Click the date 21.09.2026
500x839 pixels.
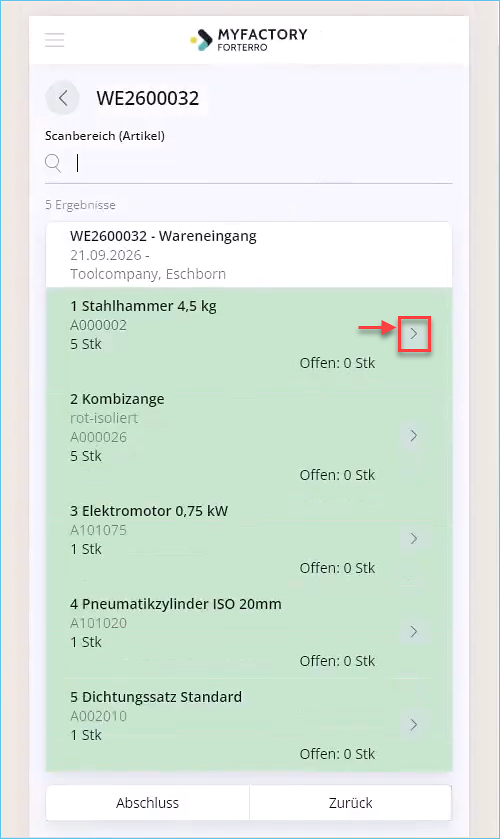[106, 255]
